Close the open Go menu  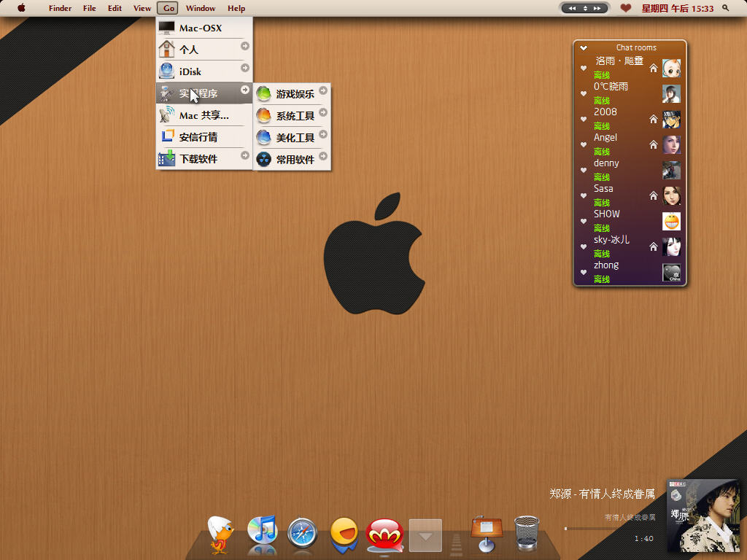coord(168,8)
